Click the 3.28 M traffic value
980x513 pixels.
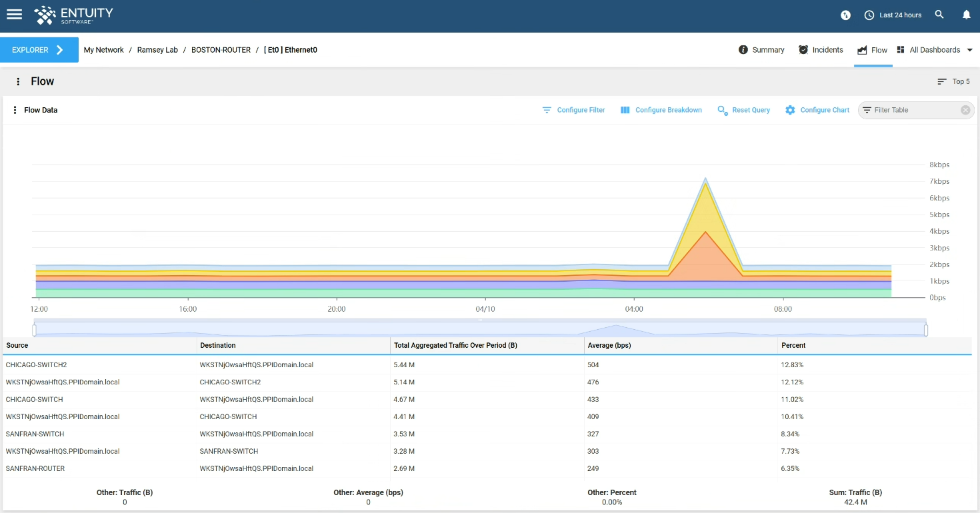click(404, 452)
